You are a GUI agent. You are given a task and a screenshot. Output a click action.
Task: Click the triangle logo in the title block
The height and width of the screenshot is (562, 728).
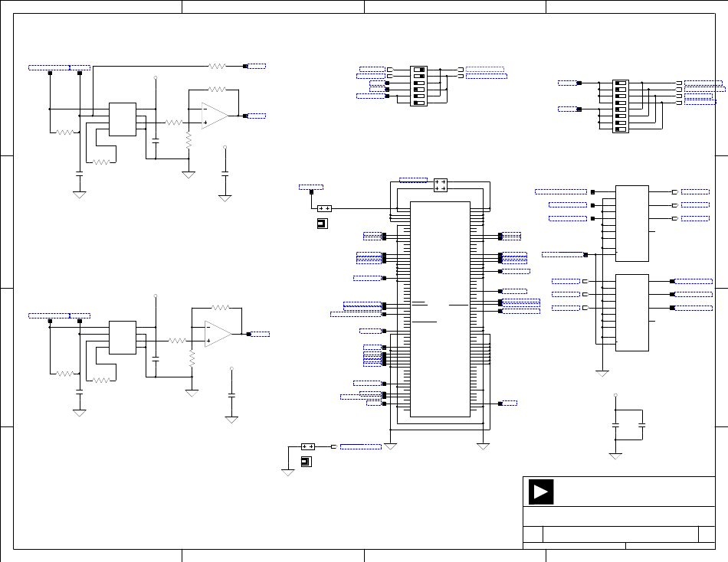[x=541, y=492]
